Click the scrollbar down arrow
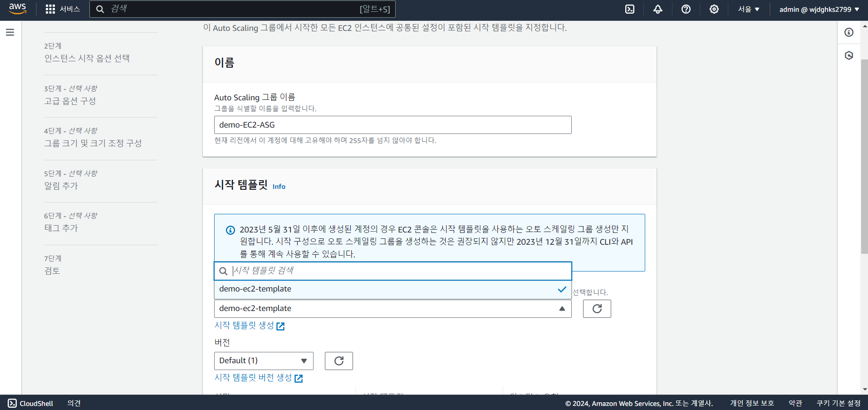 [x=864, y=390]
